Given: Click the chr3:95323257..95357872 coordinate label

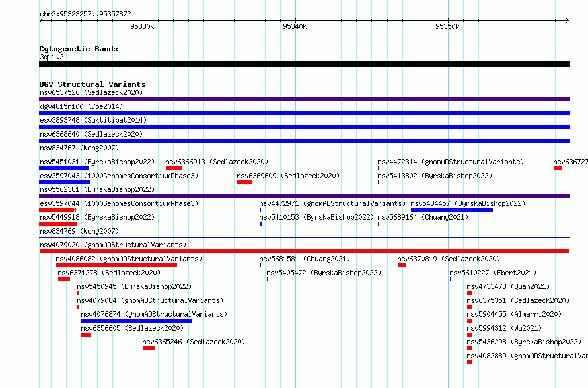Looking at the screenshot, I should point(85,15).
